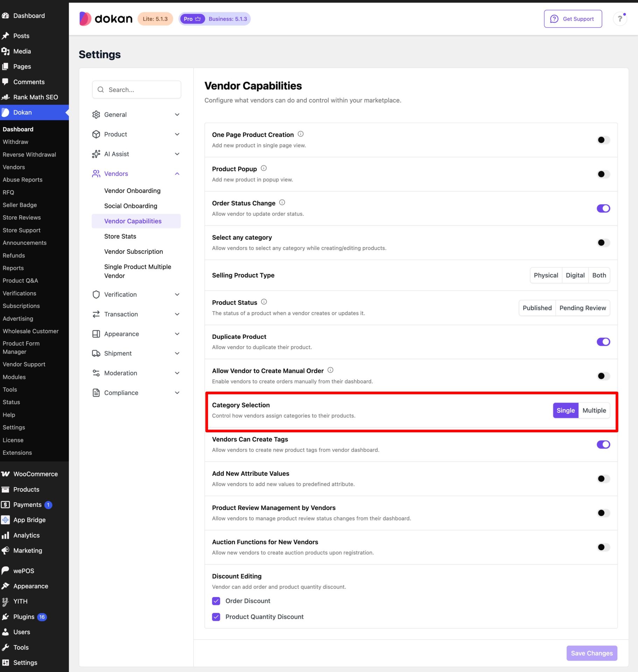
Task: Open Vendor Onboarding settings page
Action: click(132, 191)
